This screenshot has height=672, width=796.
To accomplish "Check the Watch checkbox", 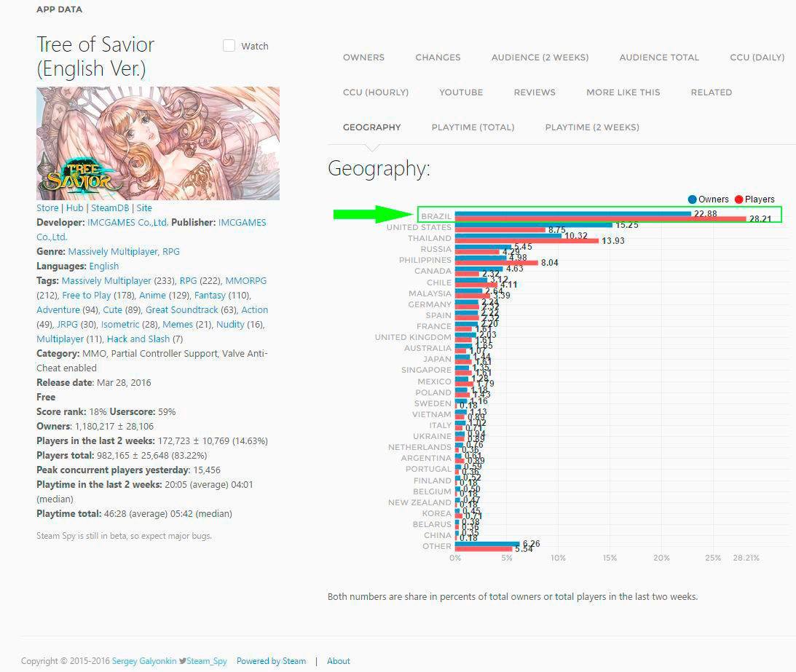I will (229, 46).
